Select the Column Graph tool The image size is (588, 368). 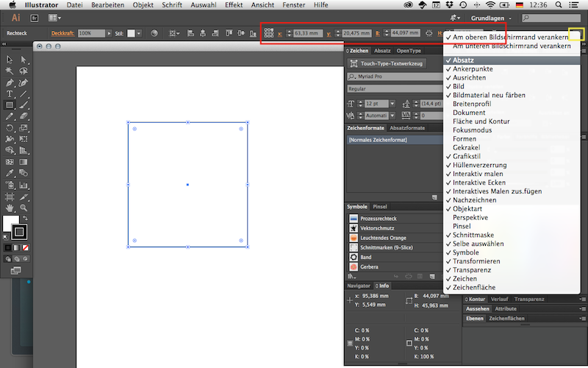click(x=24, y=185)
